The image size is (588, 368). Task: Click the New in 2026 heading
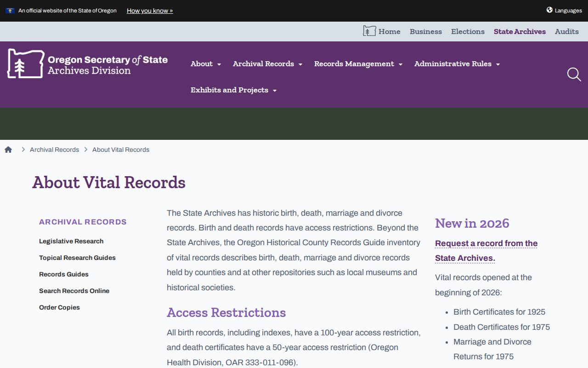click(x=472, y=223)
